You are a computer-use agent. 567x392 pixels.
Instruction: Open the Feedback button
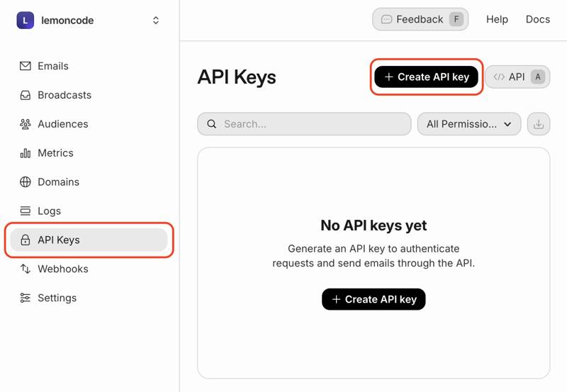click(420, 20)
